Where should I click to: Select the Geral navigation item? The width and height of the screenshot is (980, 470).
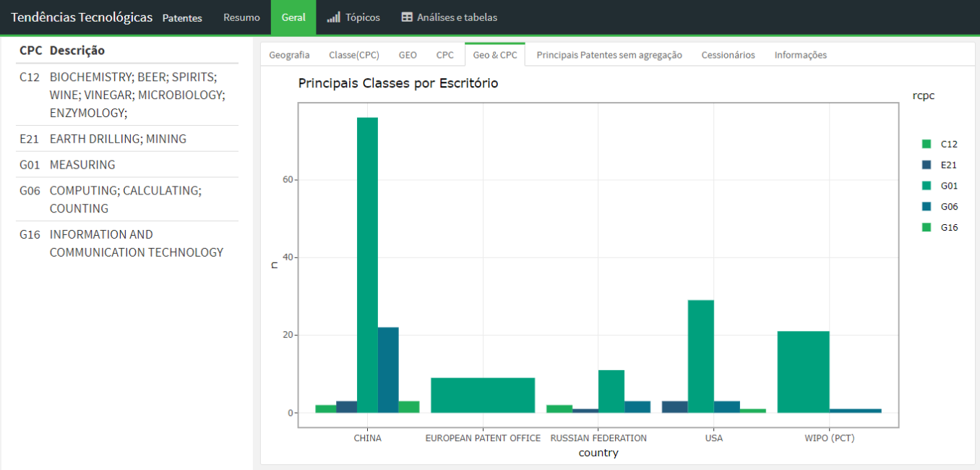click(x=293, y=17)
